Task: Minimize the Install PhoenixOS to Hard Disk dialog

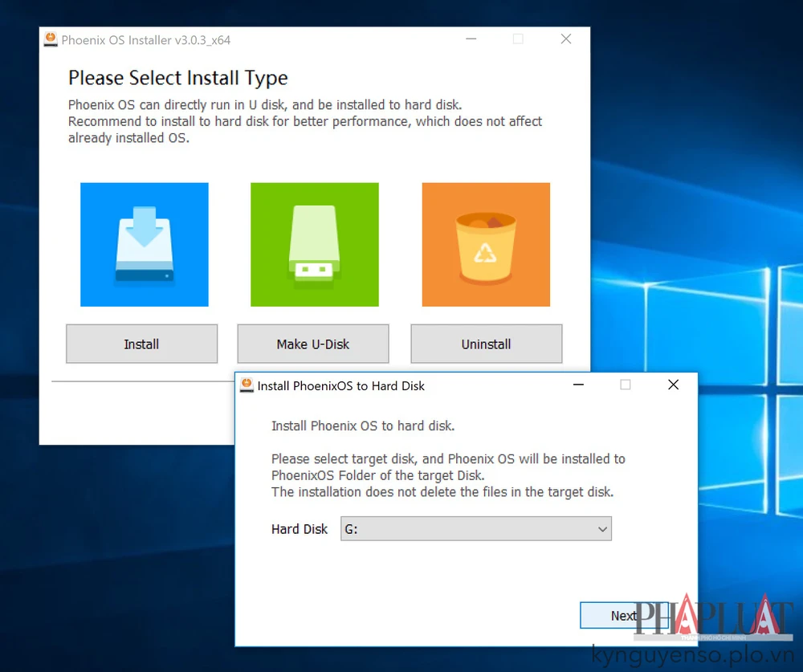Action: tap(578, 385)
